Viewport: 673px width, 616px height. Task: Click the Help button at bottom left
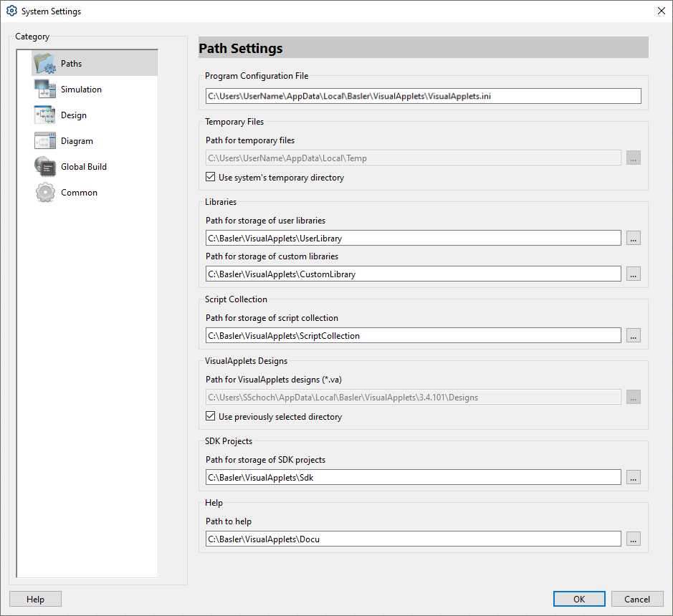(35, 599)
